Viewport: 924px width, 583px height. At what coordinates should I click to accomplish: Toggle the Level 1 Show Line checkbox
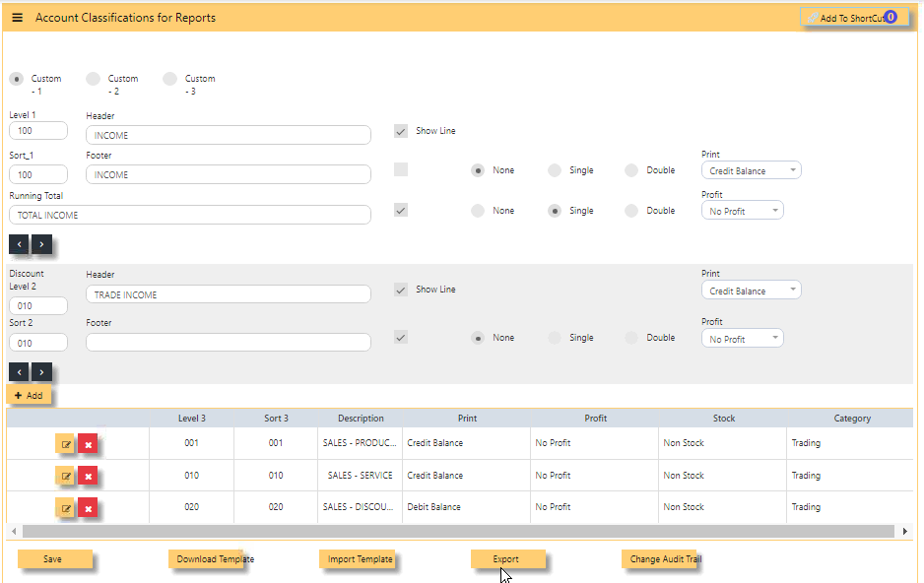click(401, 131)
